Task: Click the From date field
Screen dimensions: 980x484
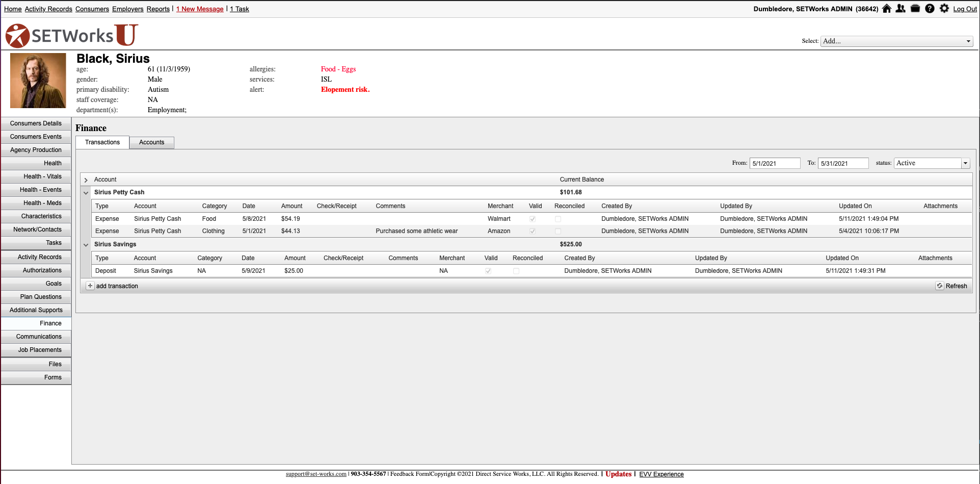Action: coord(775,163)
